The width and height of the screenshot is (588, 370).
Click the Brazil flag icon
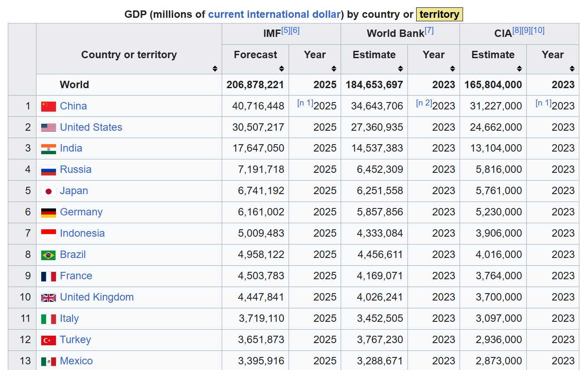click(49, 255)
